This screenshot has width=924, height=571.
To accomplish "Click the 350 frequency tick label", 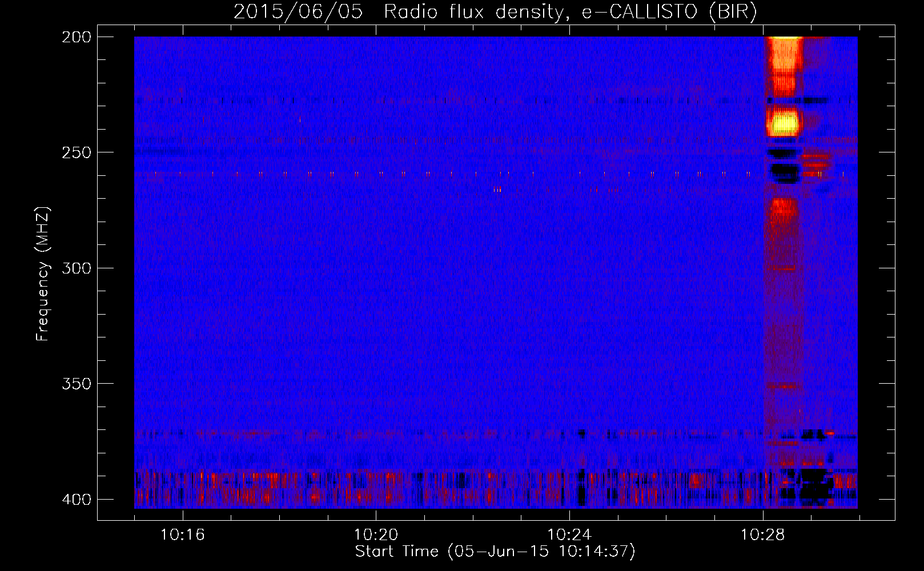I will 76,384.
